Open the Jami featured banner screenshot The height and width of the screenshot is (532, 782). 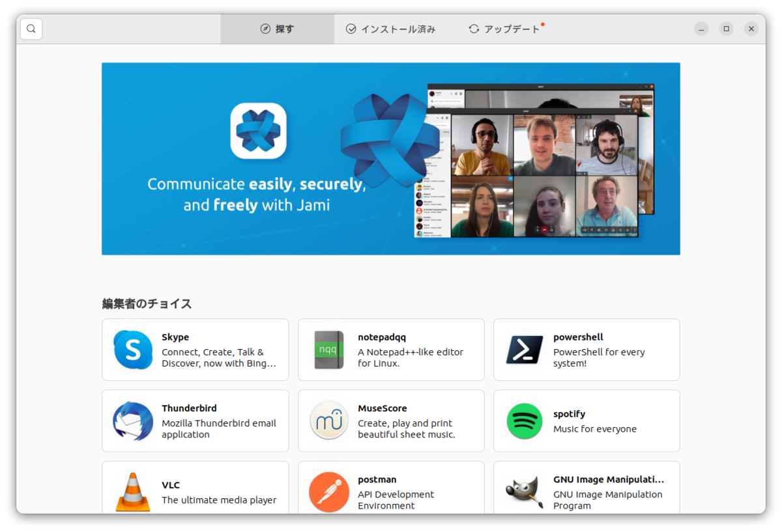pos(534,160)
